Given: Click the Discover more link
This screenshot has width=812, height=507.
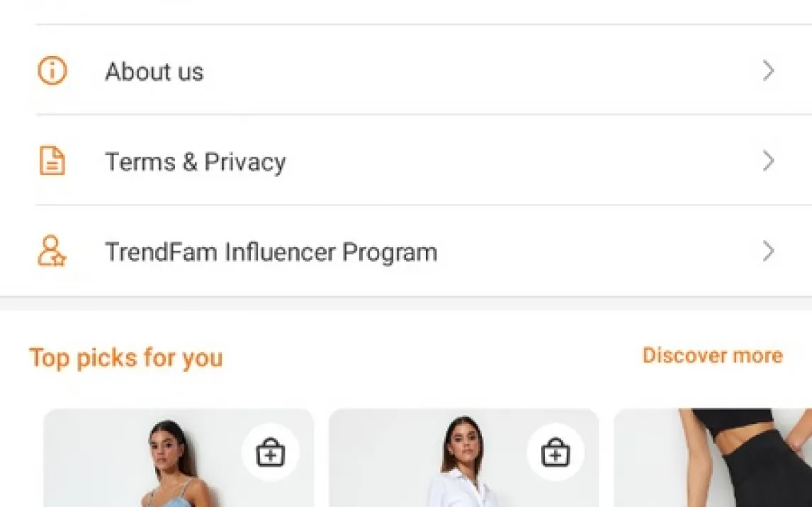Looking at the screenshot, I should (712, 355).
